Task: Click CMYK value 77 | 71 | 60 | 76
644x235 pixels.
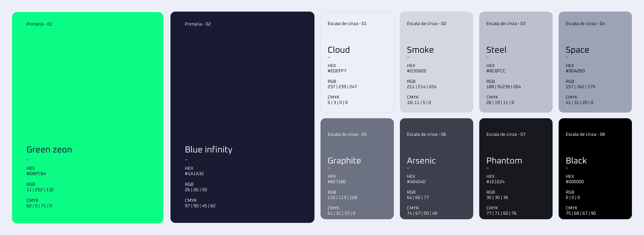Action: tap(501, 213)
